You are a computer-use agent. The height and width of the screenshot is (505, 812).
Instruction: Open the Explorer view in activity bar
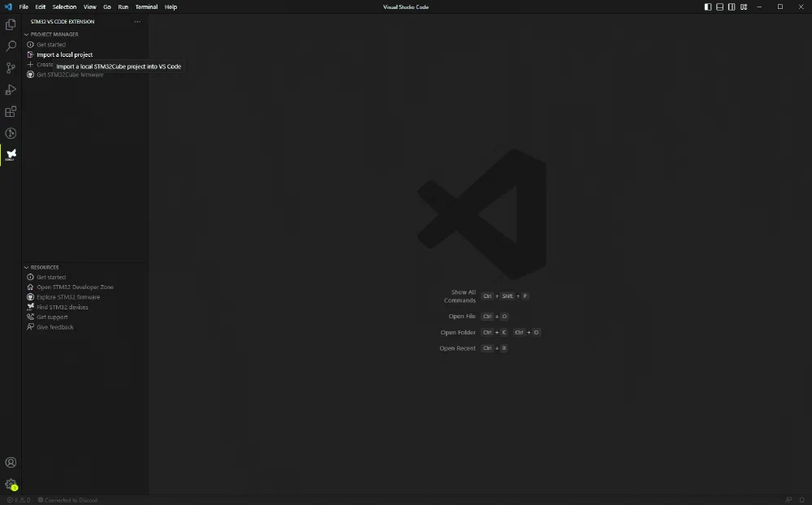[11, 25]
